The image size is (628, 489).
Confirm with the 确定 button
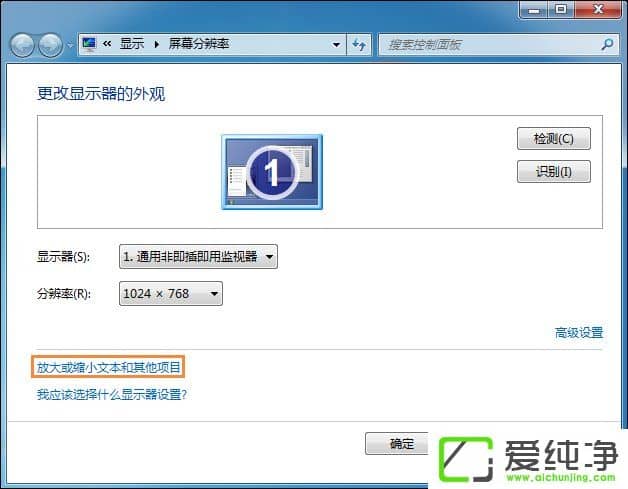[x=402, y=444]
